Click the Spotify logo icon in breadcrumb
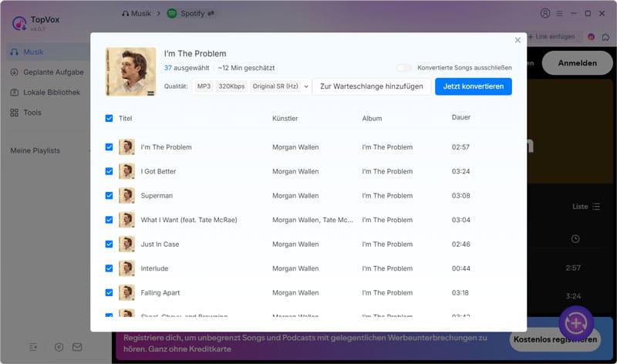This screenshot has height=364, width=617. (x=171, y=13)
